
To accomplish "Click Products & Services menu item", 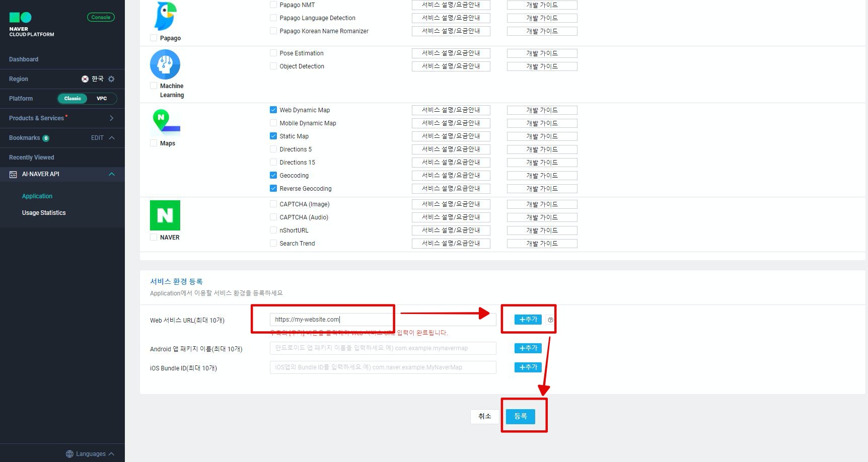I will pyautogui.click(x=36, y=118).
